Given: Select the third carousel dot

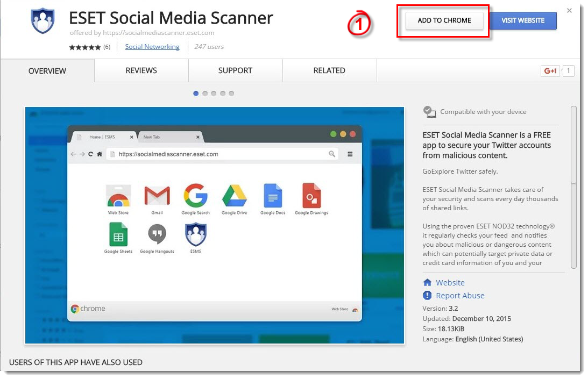Looking at the screenshot, I should pyautogui.click(x=214, y=94).
